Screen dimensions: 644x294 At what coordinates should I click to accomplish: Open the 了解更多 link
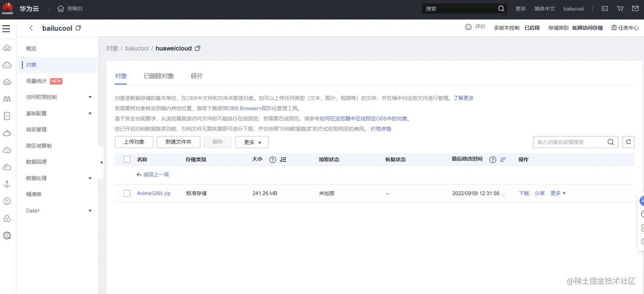[x=463, y=98]
